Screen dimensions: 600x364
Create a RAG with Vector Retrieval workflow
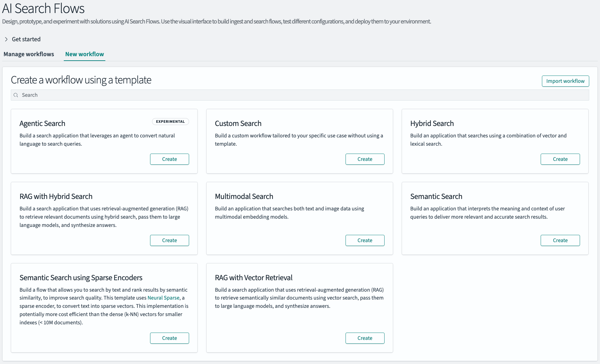(x=365, y=338)
